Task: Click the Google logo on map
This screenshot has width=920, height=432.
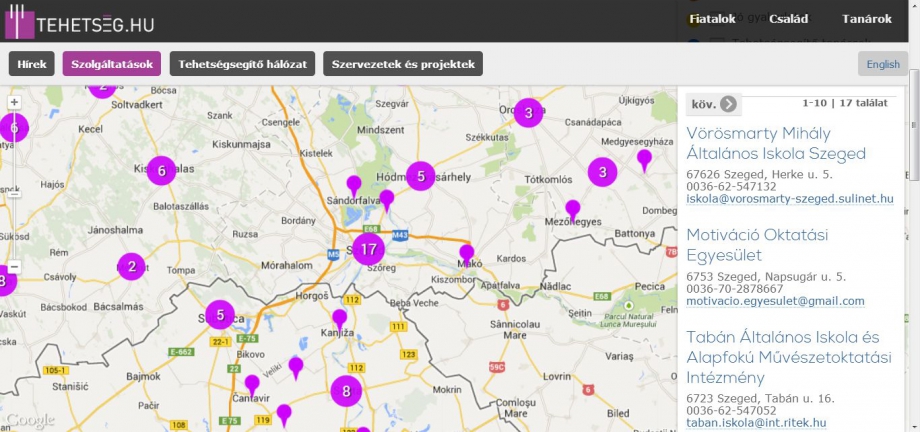Action: pos(30,420)
